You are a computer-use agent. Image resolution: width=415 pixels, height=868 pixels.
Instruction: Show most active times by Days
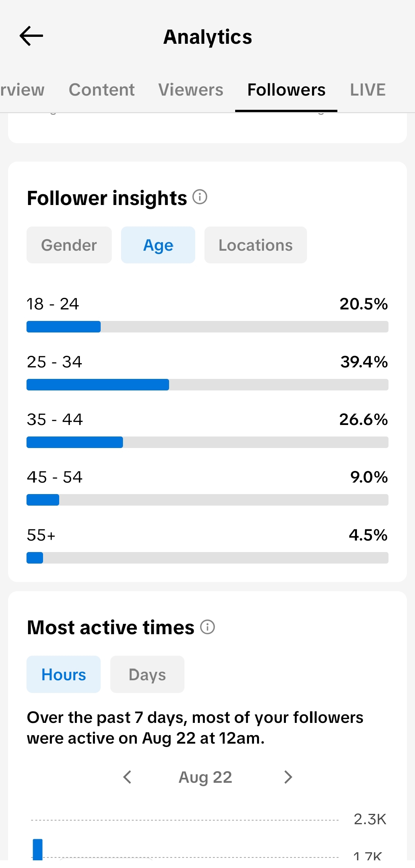pyautogui.click(x=147, y=675)
